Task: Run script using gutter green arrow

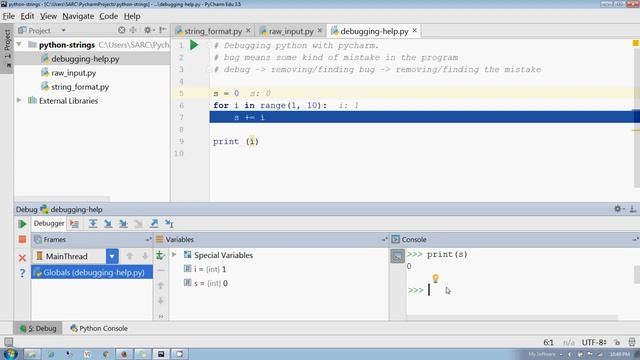Action: 194,45
